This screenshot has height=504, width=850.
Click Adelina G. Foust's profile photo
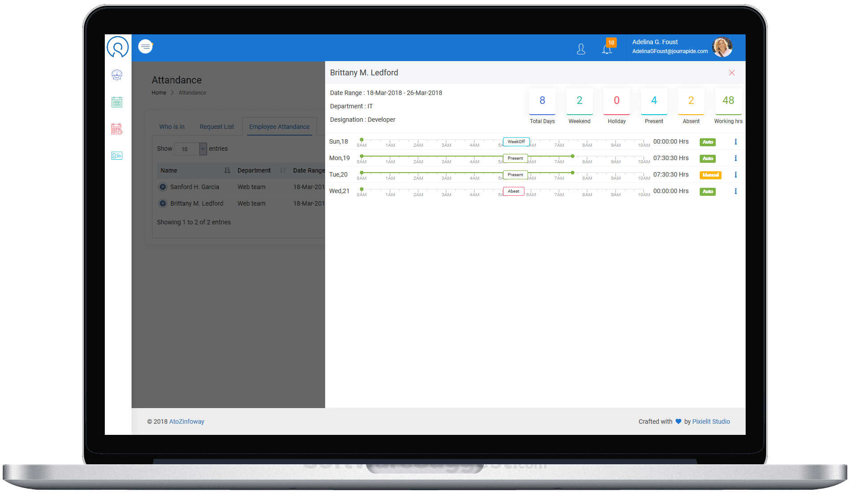[x=722, y=47]
